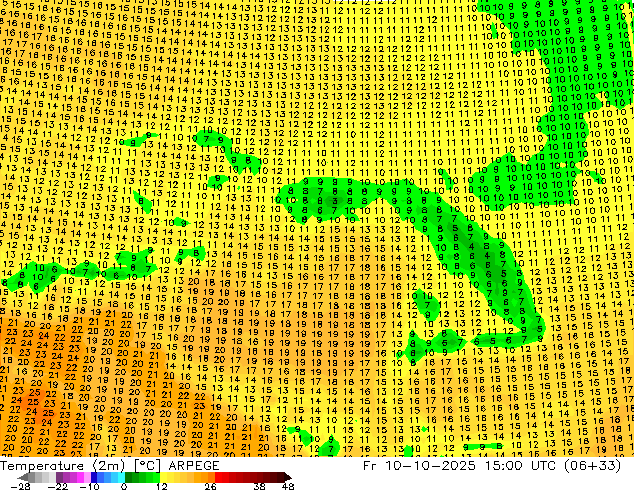
Task: Click the 'UTC' label in the timestamp
Action: (545, 466)
